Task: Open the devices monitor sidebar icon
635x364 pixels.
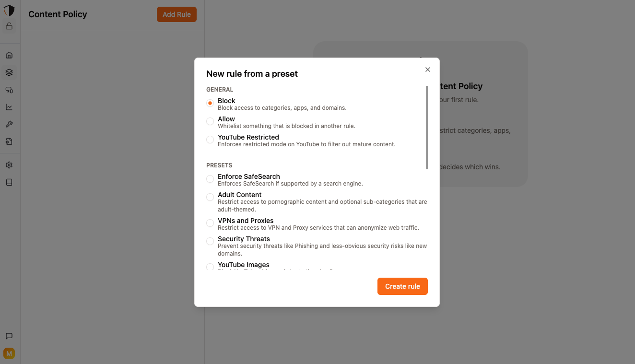Action: coord(9,90)
